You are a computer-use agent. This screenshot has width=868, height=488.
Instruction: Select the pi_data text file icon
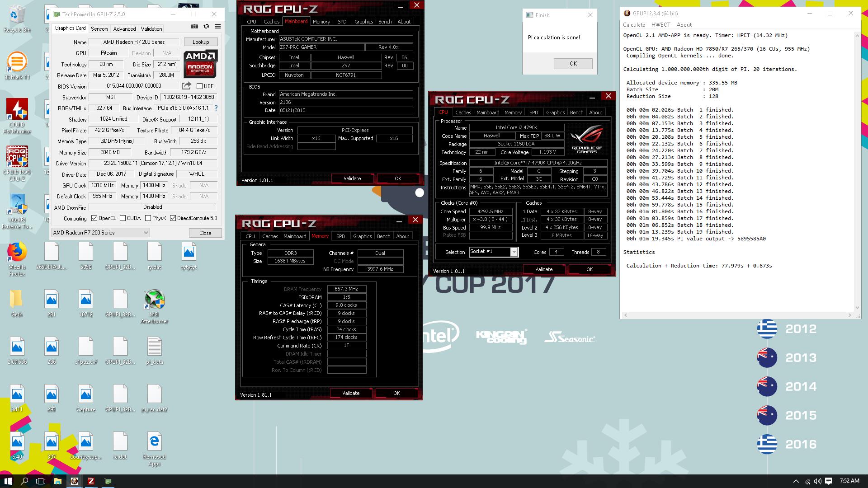tap(155, 351)
